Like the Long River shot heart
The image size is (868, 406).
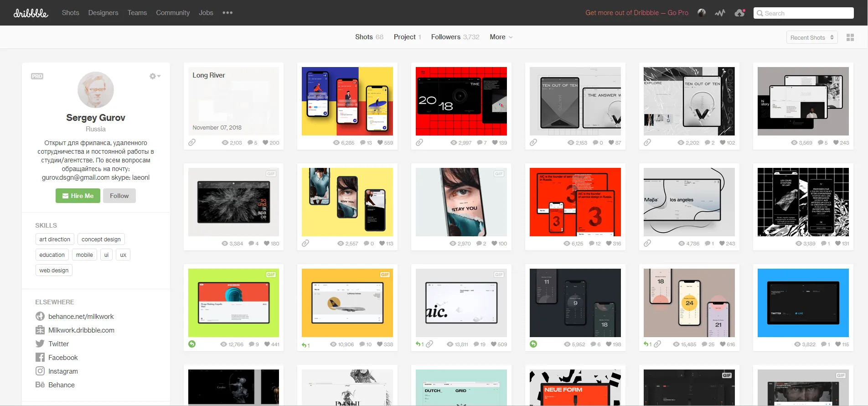pos(265,142)
